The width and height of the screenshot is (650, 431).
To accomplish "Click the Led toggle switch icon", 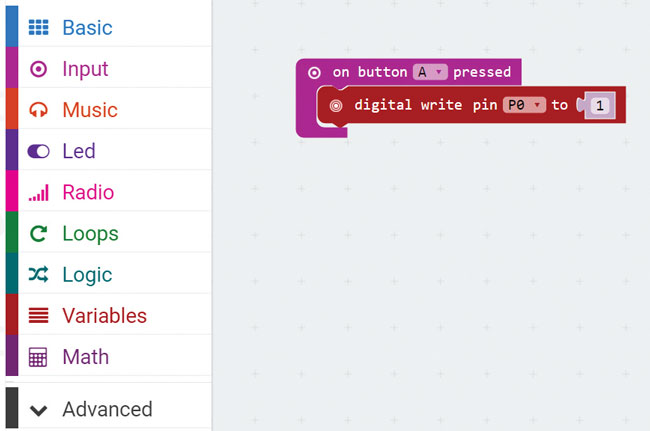I will (39, 151).
